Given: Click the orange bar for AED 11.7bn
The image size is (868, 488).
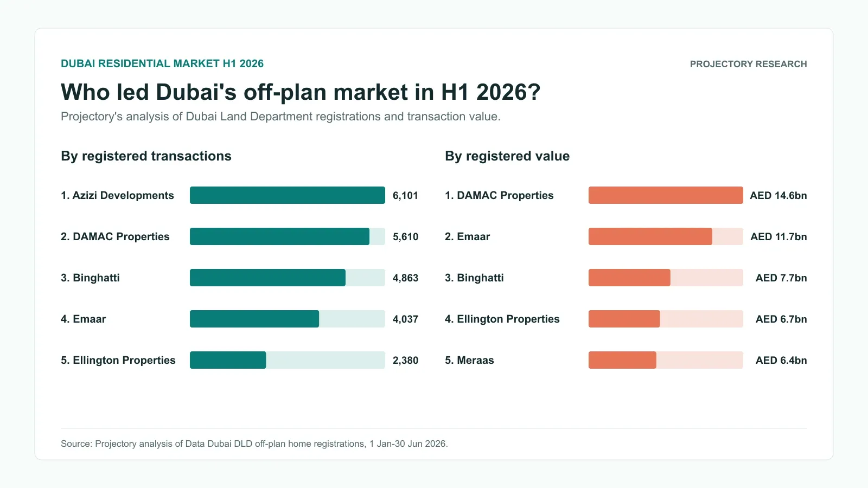Looking at the screenshot, I should 650,236.
